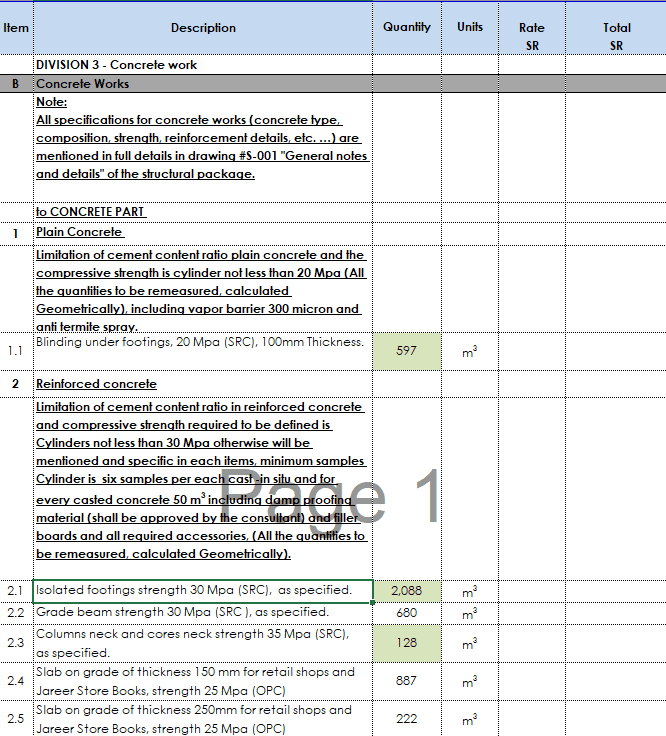Viewport: 666px width, 736px height.
Task: Click 'Columns neck and cores neck' description cell
Action: 203,643
